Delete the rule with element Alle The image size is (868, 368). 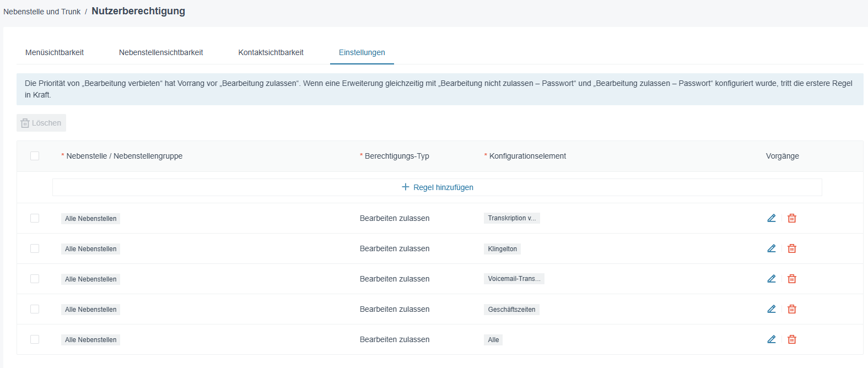[792, 339]
